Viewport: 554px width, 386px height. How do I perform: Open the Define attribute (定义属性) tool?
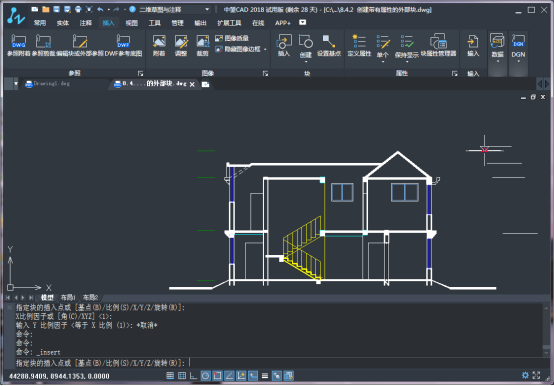(359, 41)
